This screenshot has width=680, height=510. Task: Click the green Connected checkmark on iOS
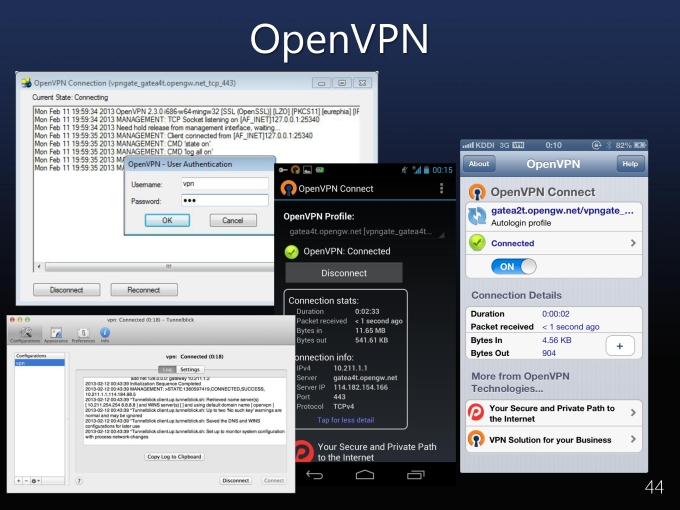477,243
